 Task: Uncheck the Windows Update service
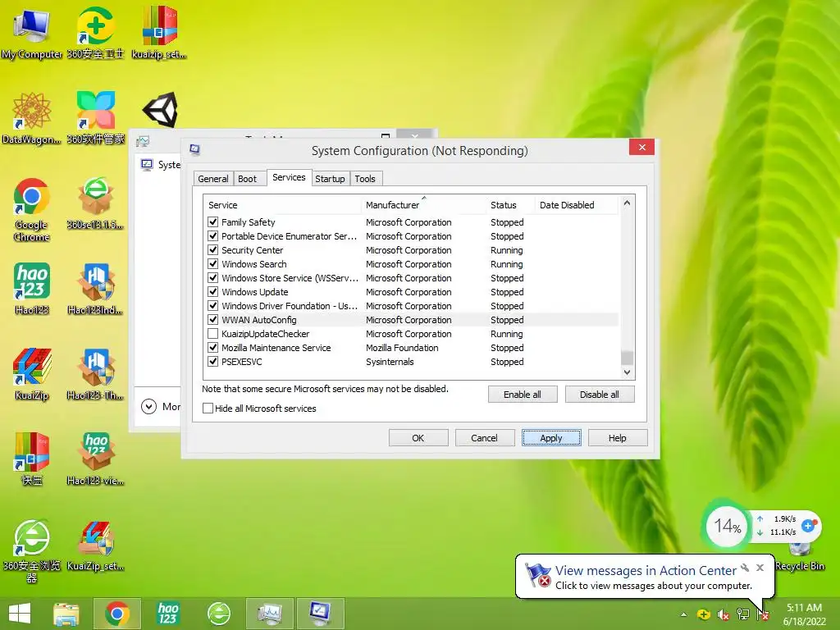(x=212, y=291)
